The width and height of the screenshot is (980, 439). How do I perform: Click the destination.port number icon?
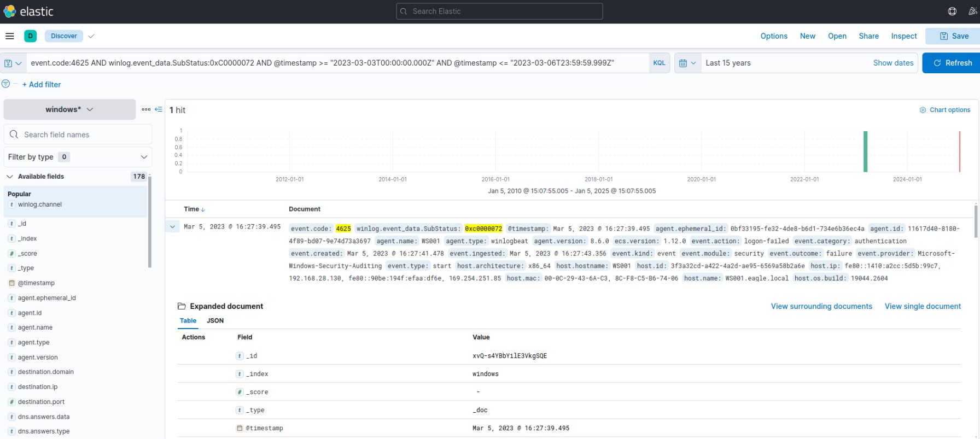coord(11,402)
